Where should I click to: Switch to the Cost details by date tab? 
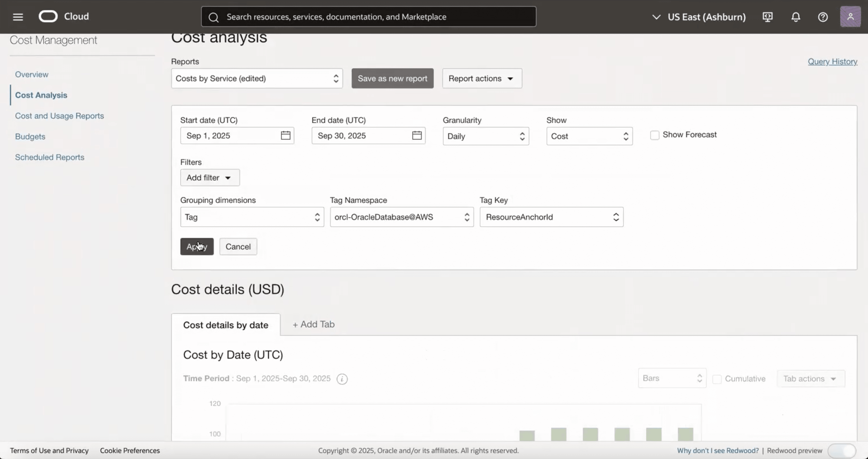226,325
